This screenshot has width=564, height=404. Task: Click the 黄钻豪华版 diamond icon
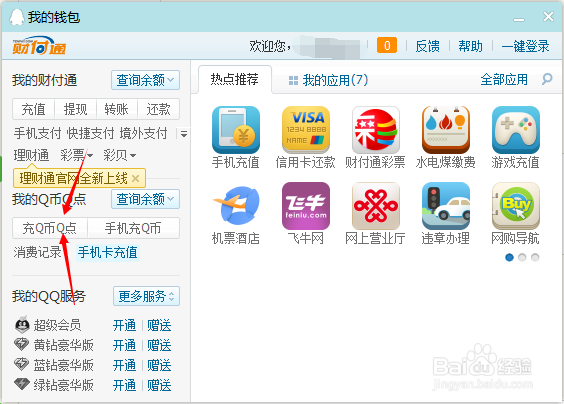pos(22,345)
